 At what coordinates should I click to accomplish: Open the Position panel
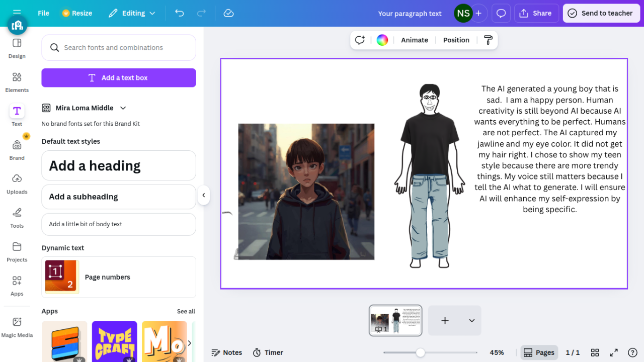[456, 40]
